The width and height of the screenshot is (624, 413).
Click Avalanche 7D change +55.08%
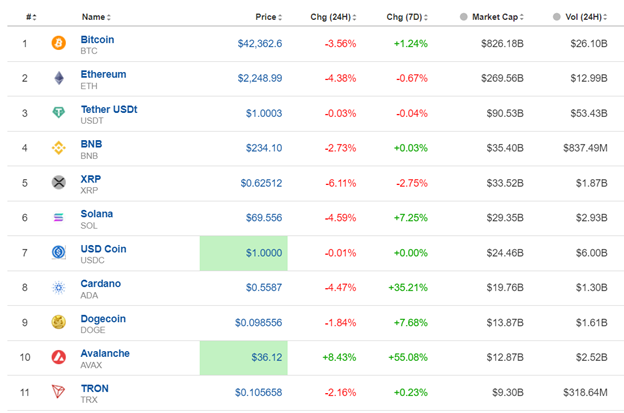408,357
